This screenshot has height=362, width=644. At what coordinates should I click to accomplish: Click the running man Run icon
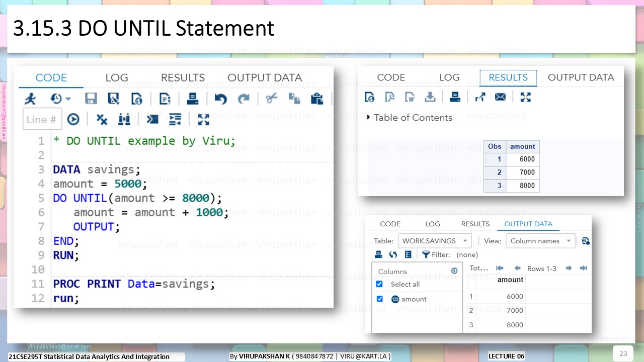[x=31, y=99]
